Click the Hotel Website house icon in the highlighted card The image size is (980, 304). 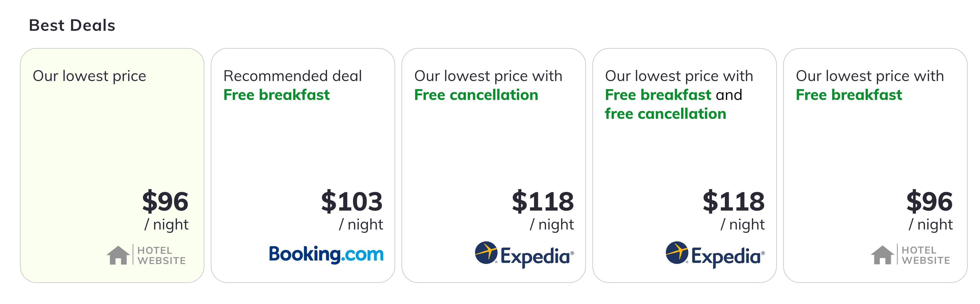tap(118, 255)
